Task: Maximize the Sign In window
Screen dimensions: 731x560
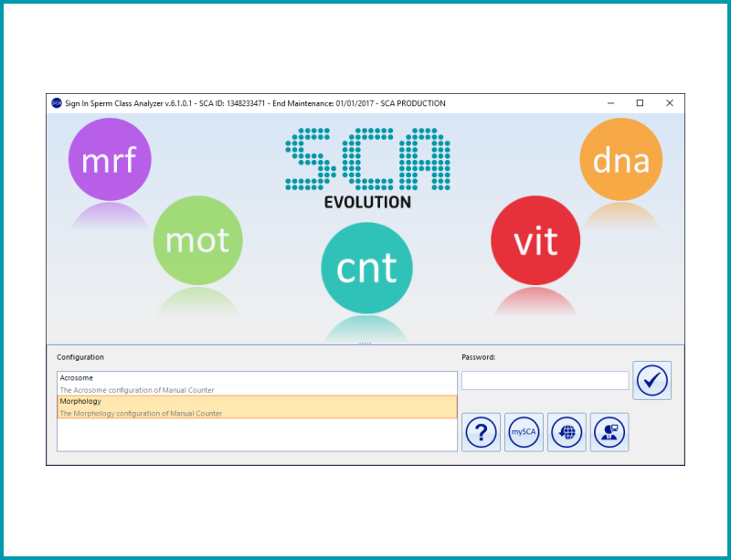Action: tap(641, 103)
